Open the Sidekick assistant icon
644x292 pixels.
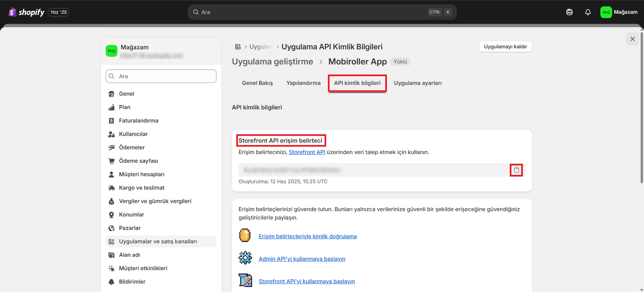pyautogui.click(x=569, y=12)
